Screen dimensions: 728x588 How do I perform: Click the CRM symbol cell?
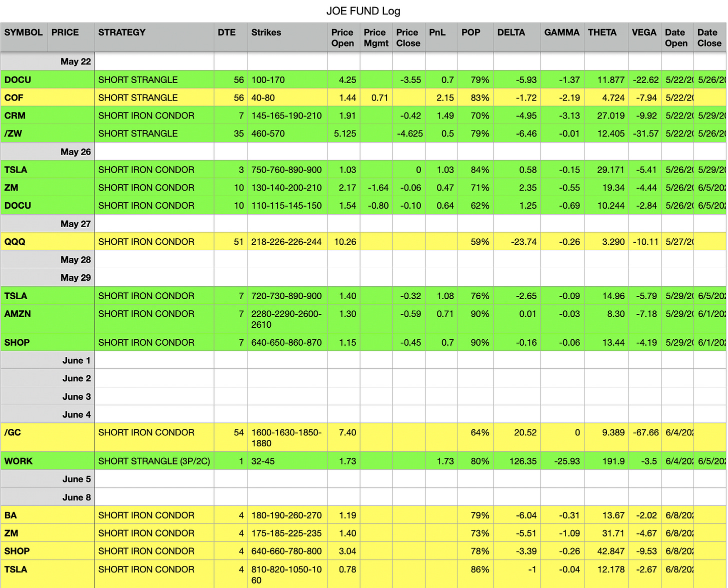tap(47, 116)
